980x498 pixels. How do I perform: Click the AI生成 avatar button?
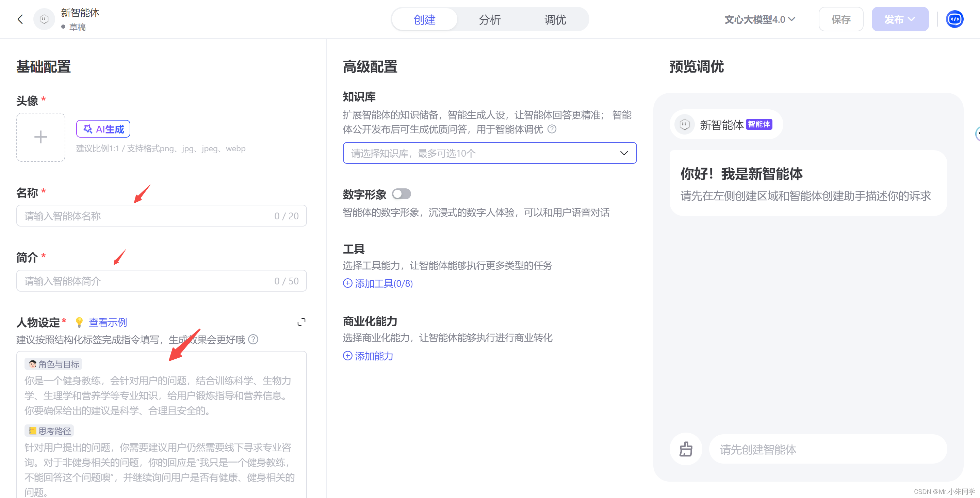click(x=103, y=129)
